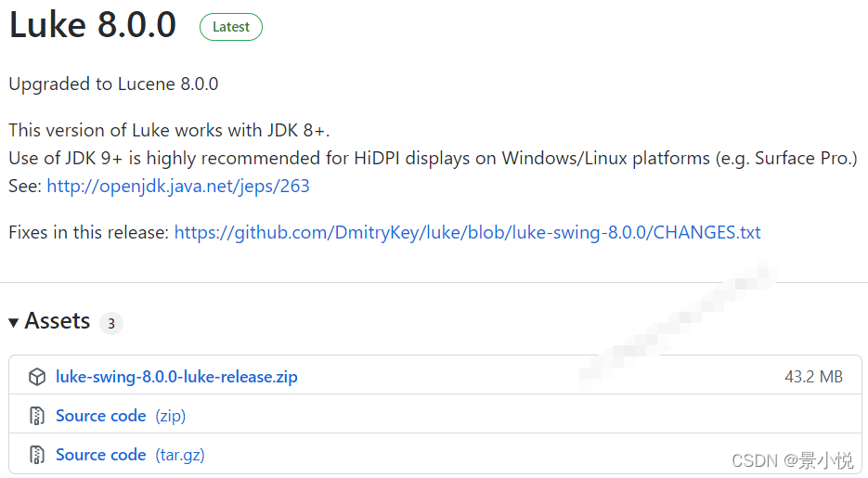Open the openjdk.java.net/jeps/263 link
The height and width of the screenshot is (478, 868).
point(178,186)
